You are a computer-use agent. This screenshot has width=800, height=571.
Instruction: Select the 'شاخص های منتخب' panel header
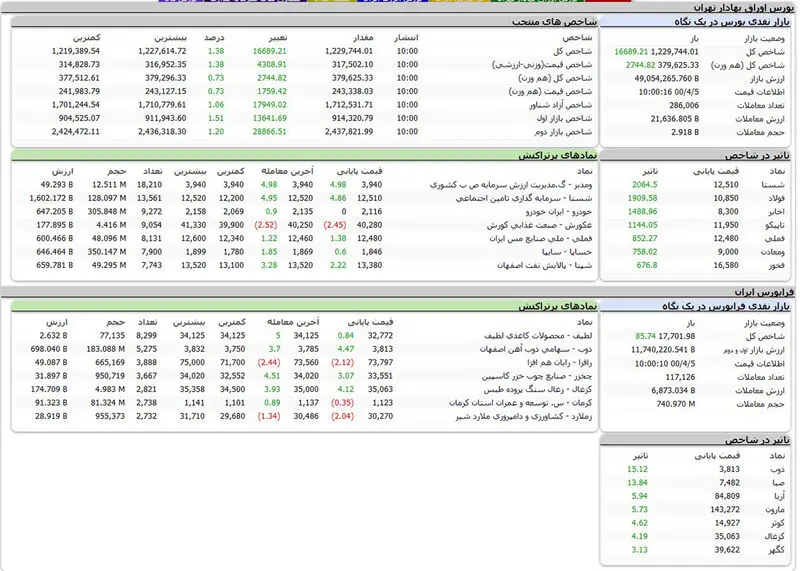pos(554,21)
